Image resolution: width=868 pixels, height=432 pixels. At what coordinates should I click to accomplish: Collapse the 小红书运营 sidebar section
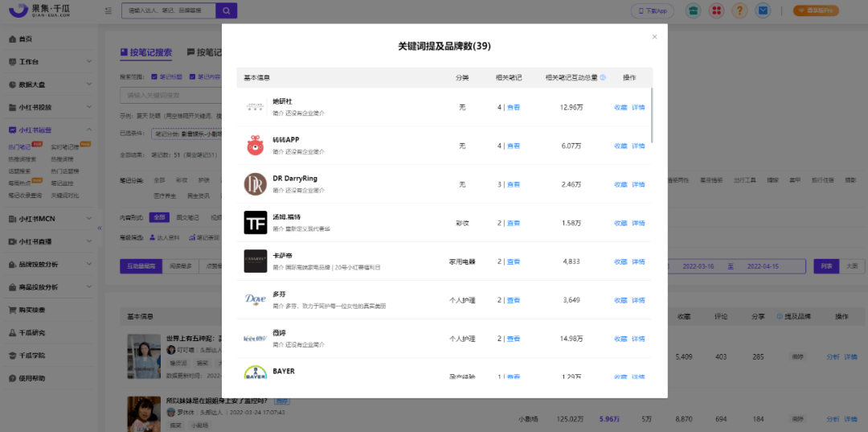click(x=88, y=130)
